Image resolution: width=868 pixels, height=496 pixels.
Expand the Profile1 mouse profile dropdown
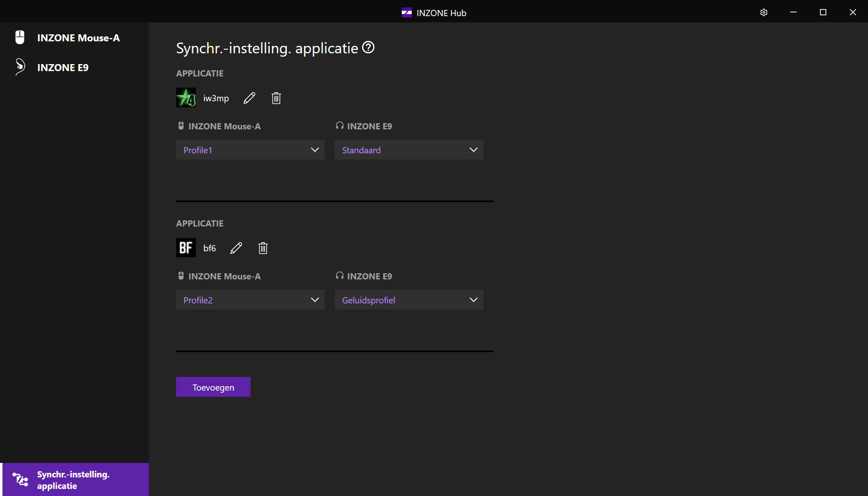pos(250,150)
